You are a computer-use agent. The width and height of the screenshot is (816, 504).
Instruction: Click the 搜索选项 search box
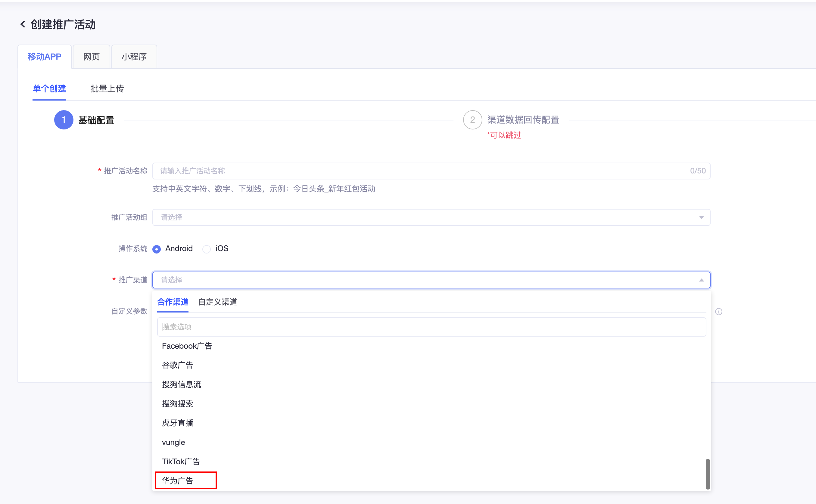[431, 327]
